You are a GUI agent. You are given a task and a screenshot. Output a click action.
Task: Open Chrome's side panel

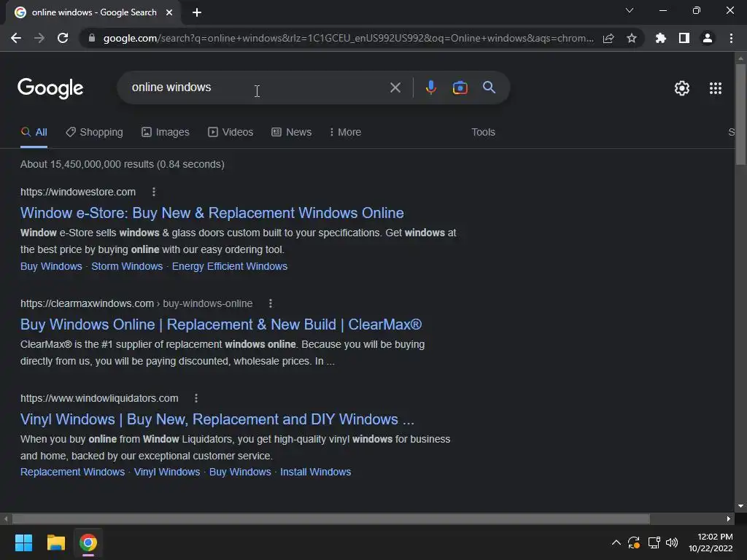point(684,38)
